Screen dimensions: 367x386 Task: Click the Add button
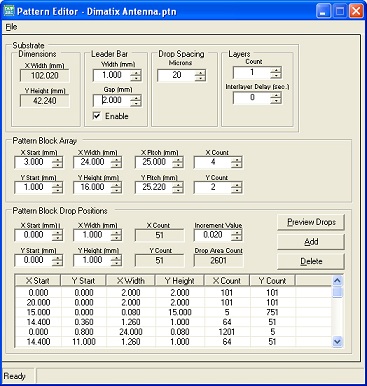click(x=311, y=242)
